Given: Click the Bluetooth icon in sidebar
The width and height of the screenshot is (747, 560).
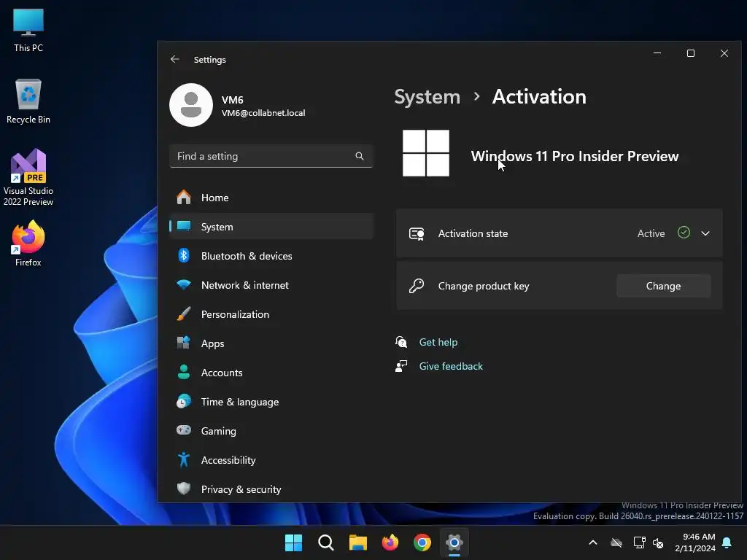Looking at the screenshot, I should (183, 256).
